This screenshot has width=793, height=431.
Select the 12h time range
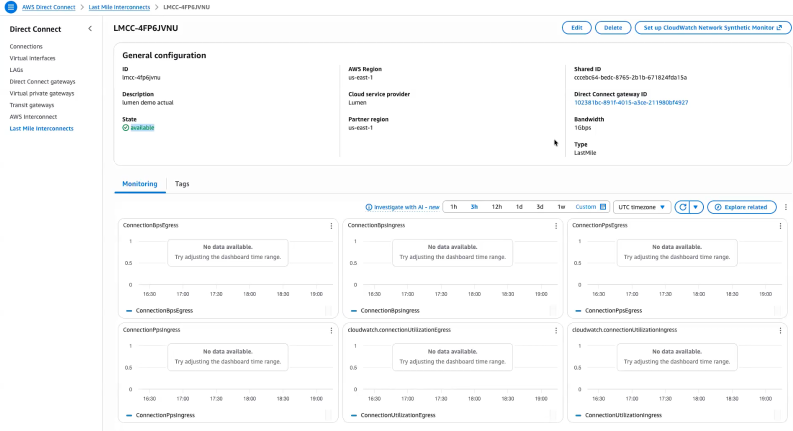497,207
